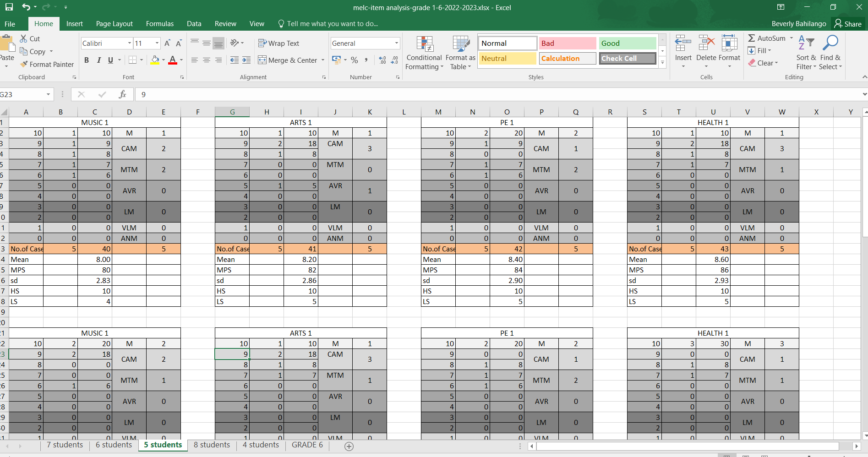868x457 pixels.
Task: Click the Decrease Indent icon
Action: (x=235, y=60)
